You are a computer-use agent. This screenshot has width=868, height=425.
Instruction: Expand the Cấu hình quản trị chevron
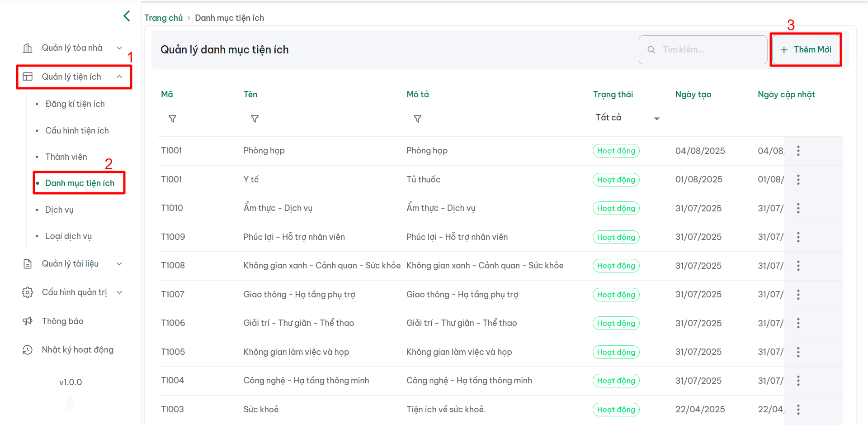point(119,292)
